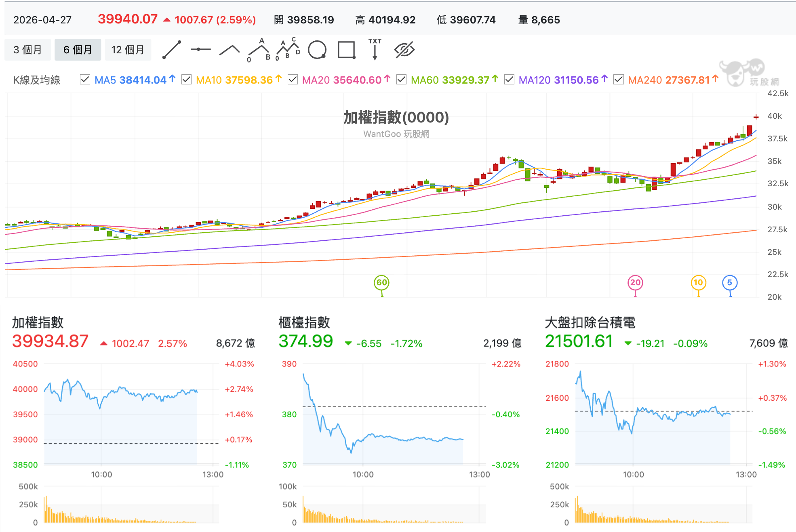Click the 高 40194.92 high value
Screen dimensions: 796x532
385,20
